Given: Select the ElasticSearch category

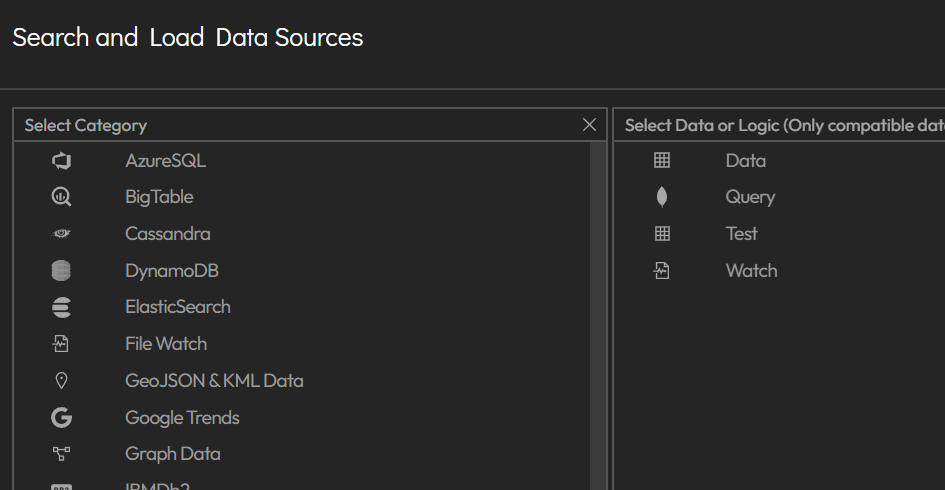Looking at the screenshot, I should point(178,307).
